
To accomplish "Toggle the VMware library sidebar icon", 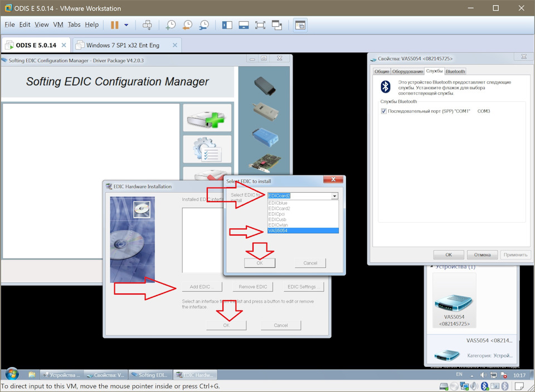I will [x=227, y=25].
